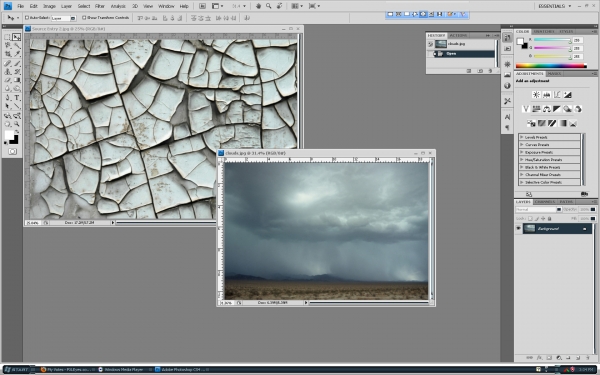This screenshot has height=375, width=600.
Task: Select the Type tool
Action: pyautogui.click(x=16, y=98)
